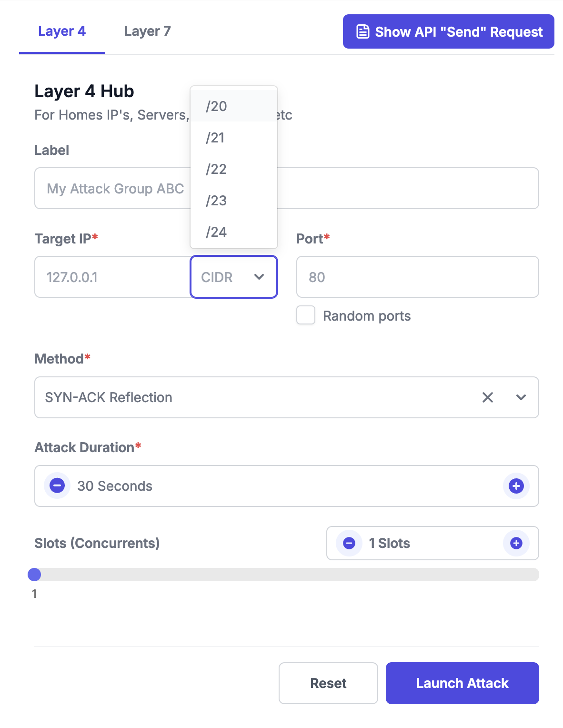The width and height of the screenshot is (563, 728).
Task: Click the Launch Attack button
Action: point(462,683)
